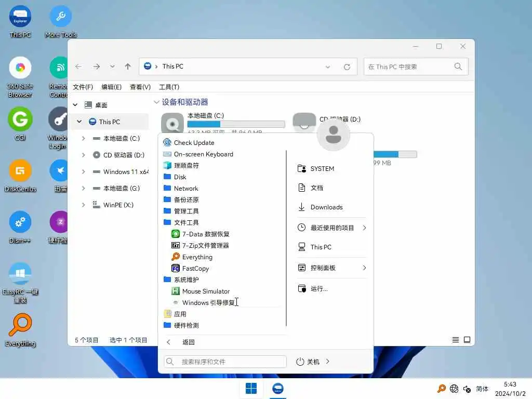This screenshot has width=532, height=399.
Task: Click Explorer icon on taskbar
Action: pyautogui.click(x=278, y=389)
